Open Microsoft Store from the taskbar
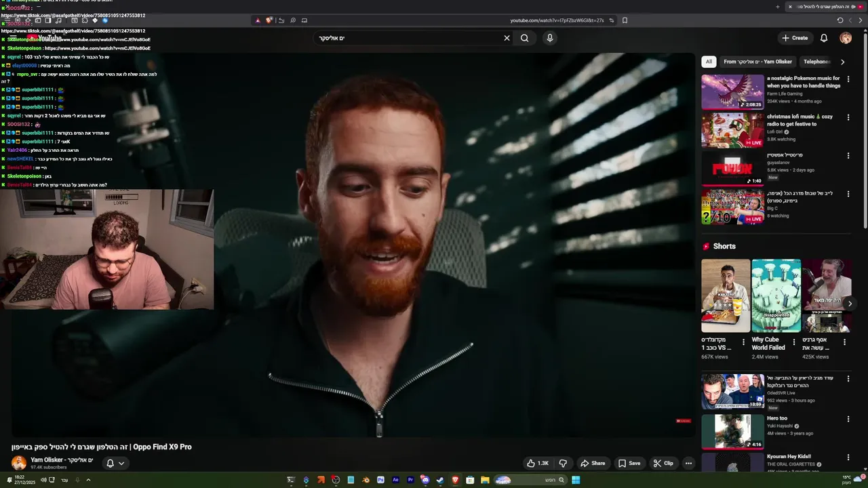 (470, 480)
